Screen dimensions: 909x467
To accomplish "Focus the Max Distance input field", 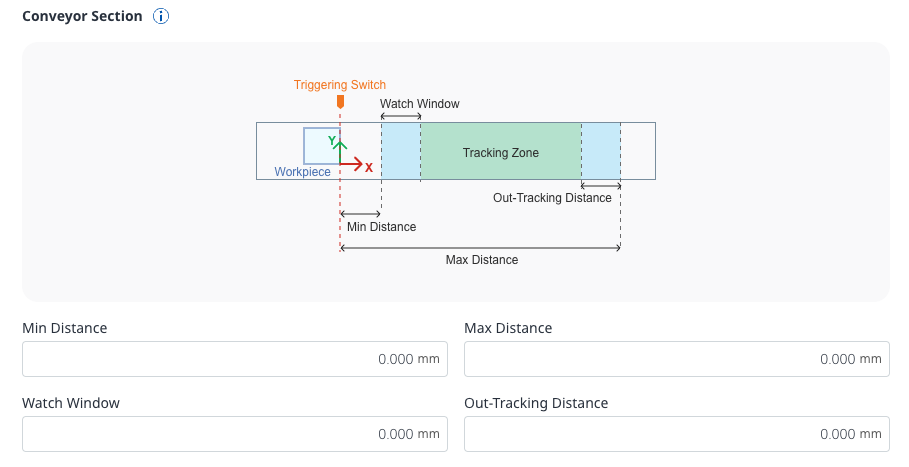I will coord(677,359).
